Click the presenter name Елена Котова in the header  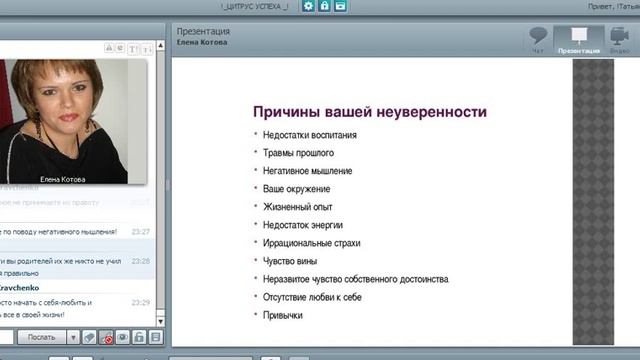(202, 42)
